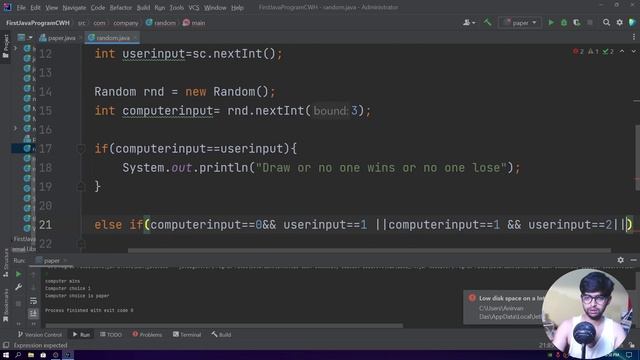Open the View menu
Image resolution: width=640 pixels, height=360 pixels.
click(51, 7)
